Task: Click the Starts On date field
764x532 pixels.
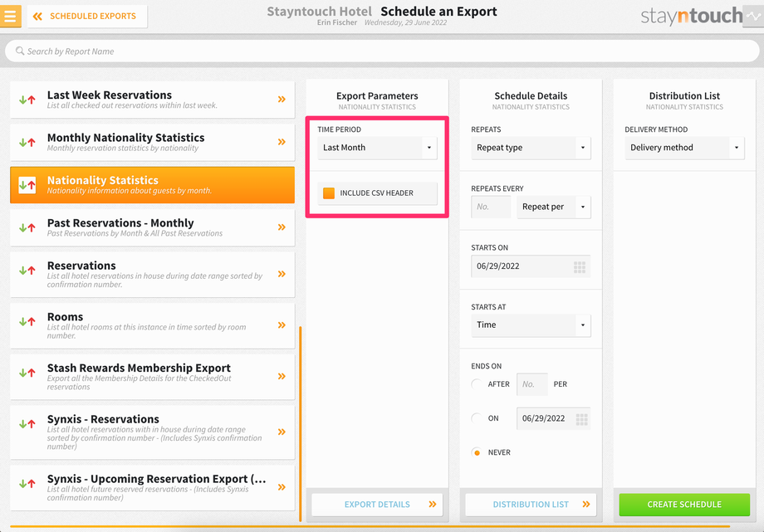Action: (x=531, y=266)
